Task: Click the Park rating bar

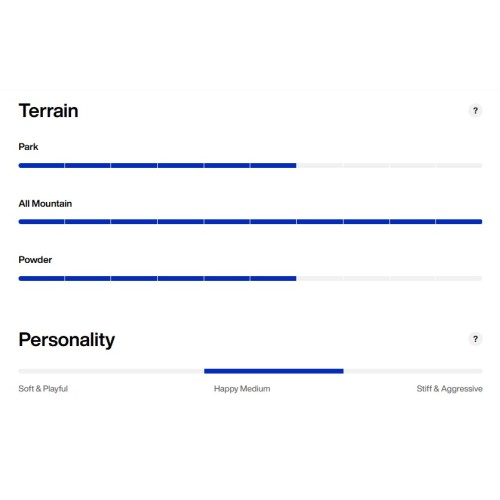Action: pyautogui.click(x=250, y=165)
